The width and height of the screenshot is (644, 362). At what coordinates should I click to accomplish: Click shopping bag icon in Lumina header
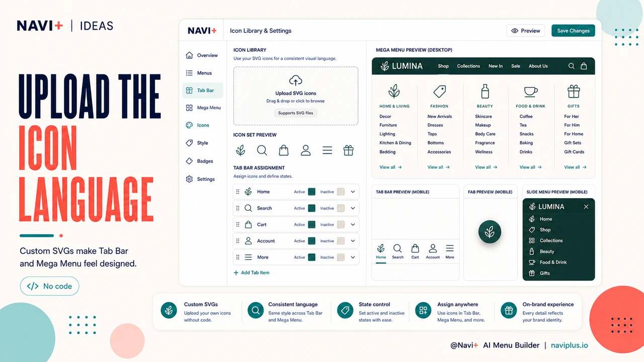tap(584, 66)
